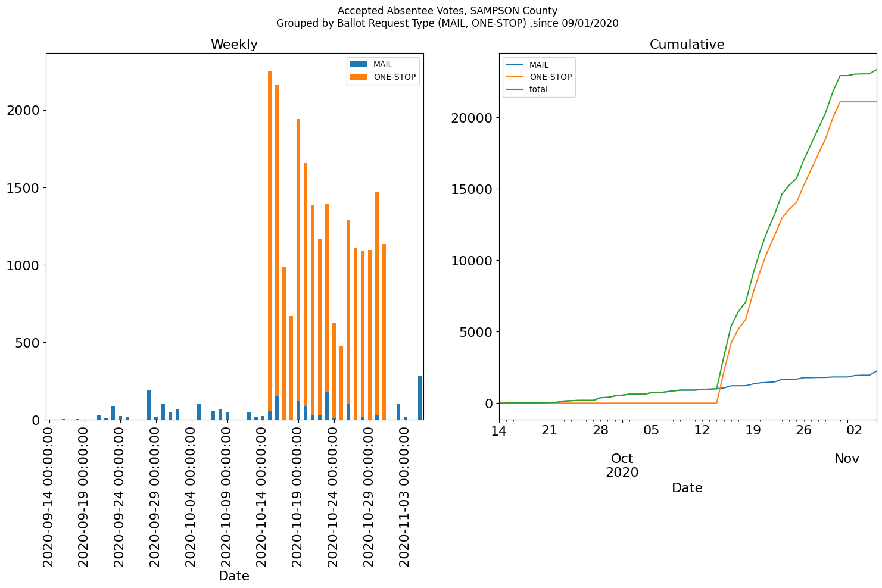Click the '2020-10-14 00:00:00' x-axis tick label
This screenshot has height=588, width=882.
[263, 496]
